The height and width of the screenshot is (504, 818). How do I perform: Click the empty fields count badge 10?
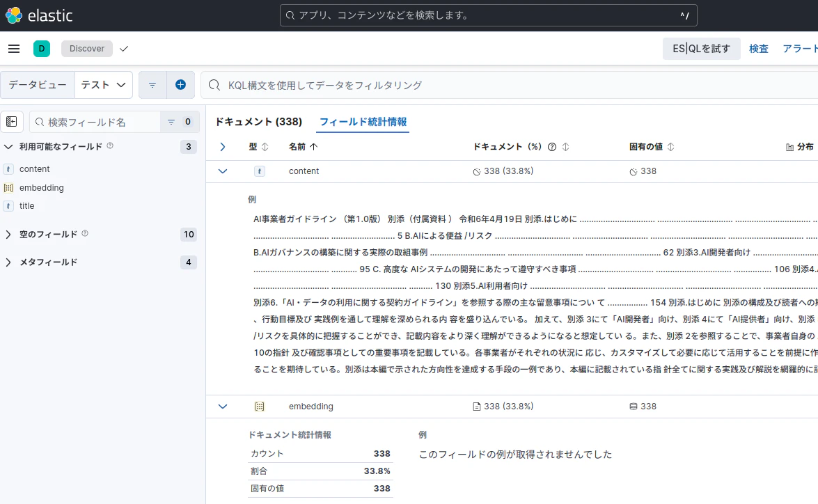tap(189, 235)
